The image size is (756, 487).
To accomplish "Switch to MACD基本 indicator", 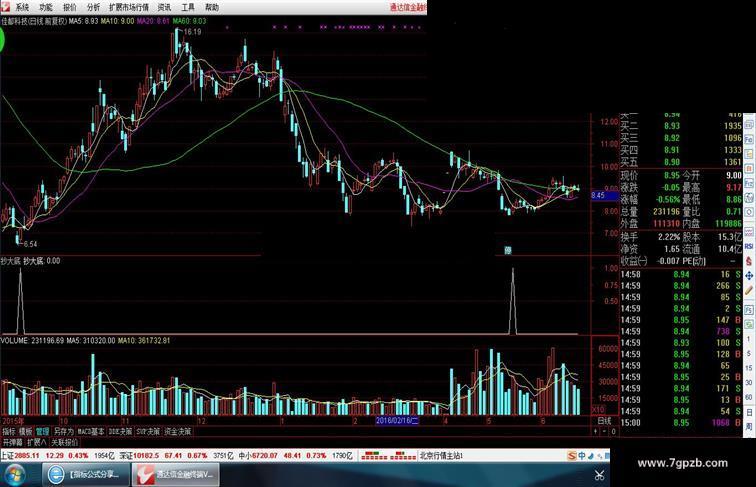I will click(91, 432).
